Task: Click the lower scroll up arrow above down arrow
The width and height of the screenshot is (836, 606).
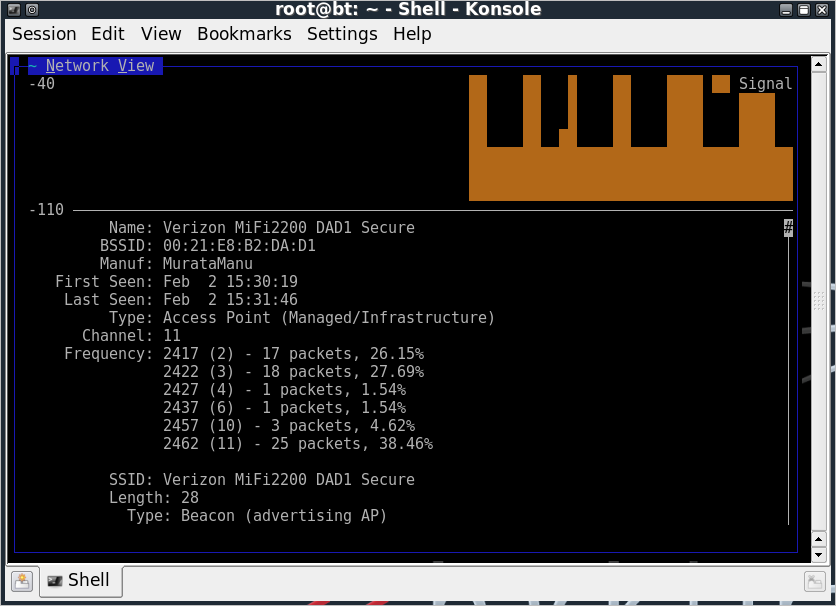Action: (x=818, y=539)
